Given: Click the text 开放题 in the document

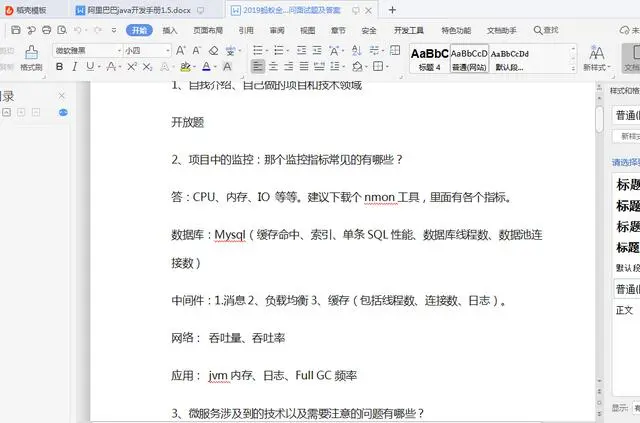Looking at the screenshot, I should pyautogui.click(x=187, y=122).
